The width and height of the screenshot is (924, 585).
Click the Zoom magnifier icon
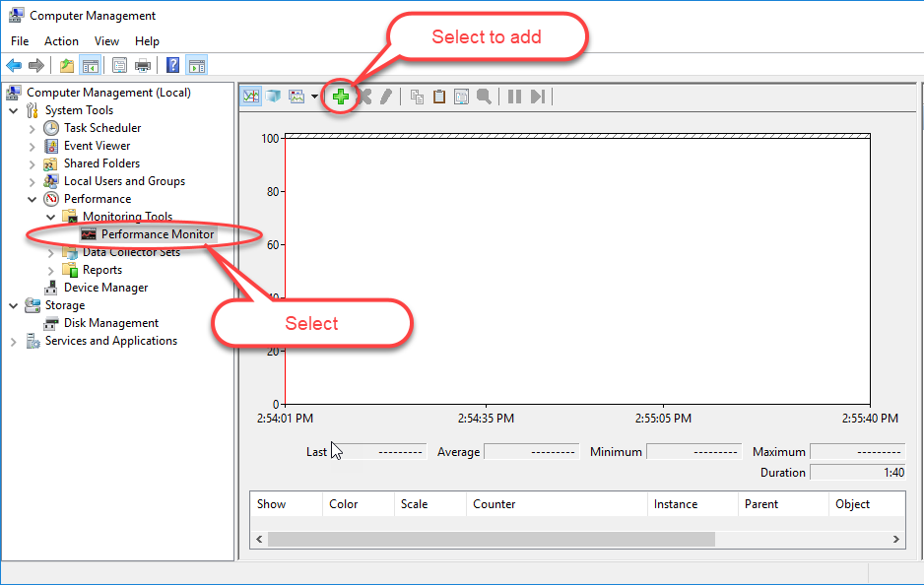[x=485, y=97]
